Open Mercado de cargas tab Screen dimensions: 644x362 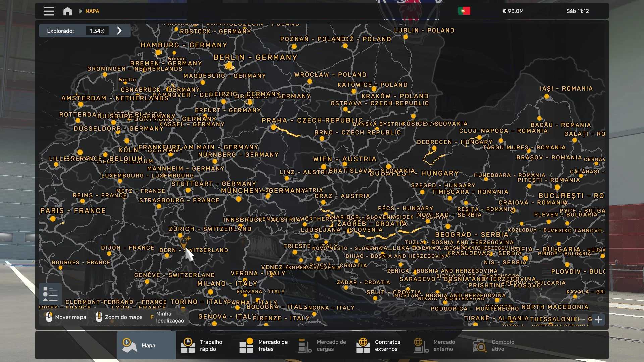click(322, 345)
